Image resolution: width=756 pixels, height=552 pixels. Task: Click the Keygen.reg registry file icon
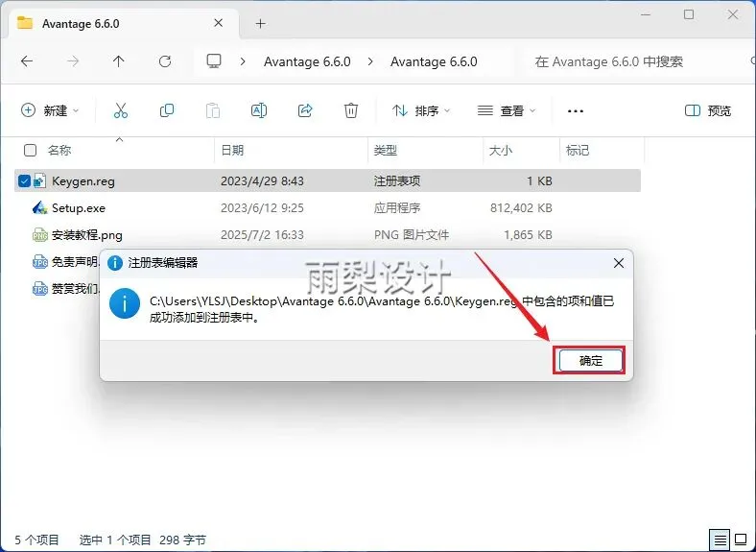[40, 180]
